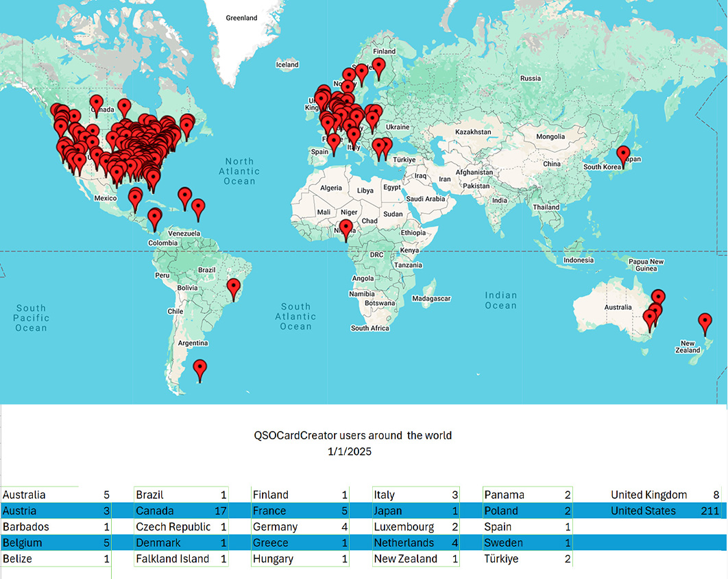Image resolution: width=728 pixels, height=579 pixels.
Task: Select the pin beside the Canada label
Action: [x=97, y=104]
